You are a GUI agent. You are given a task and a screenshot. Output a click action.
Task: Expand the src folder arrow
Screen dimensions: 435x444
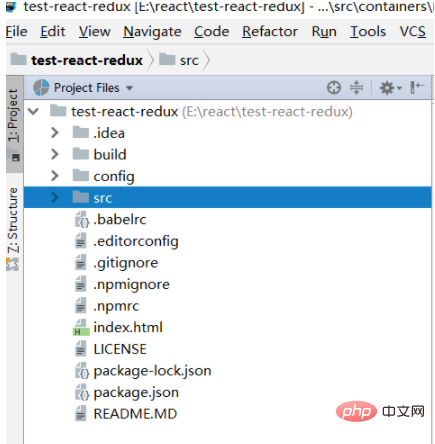55,198
